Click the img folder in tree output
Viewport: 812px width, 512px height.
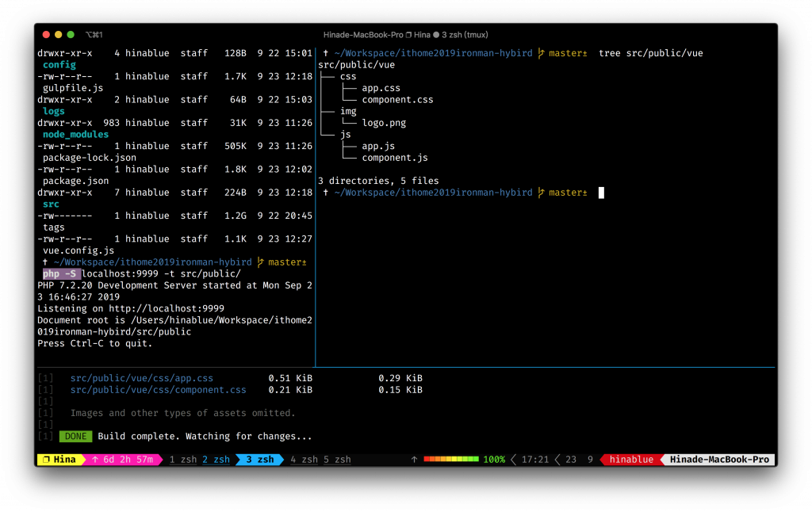tap(348, 111)
